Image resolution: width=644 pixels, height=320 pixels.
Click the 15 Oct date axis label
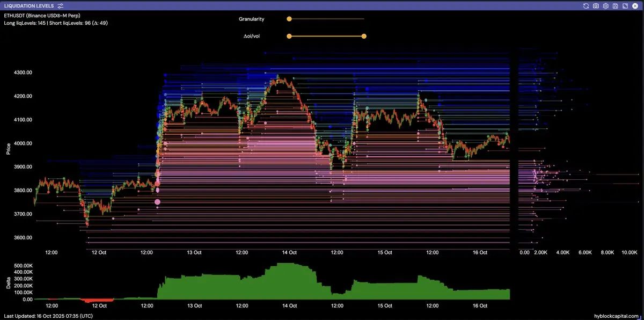385,252
